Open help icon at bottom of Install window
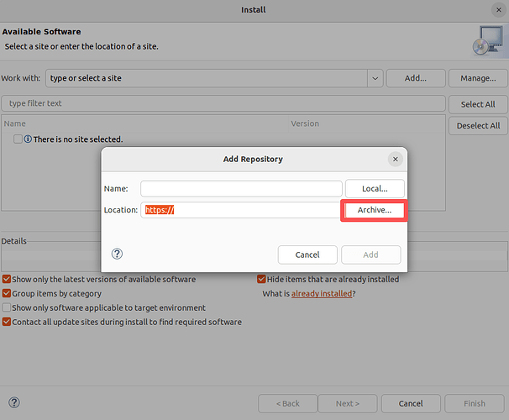The height and width of the screenshot is (420, 509). tap(14, 402)
